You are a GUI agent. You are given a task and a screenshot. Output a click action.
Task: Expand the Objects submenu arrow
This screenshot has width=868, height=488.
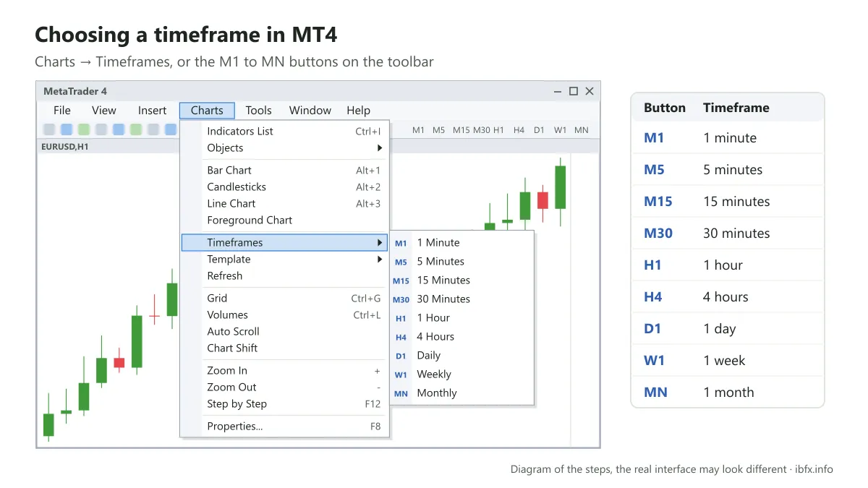tap(380, 148)
